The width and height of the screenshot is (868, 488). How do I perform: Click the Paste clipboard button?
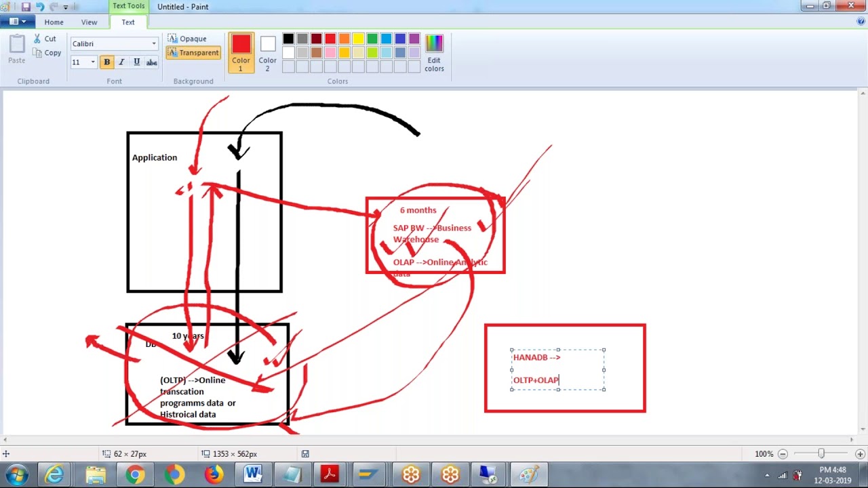17,50
